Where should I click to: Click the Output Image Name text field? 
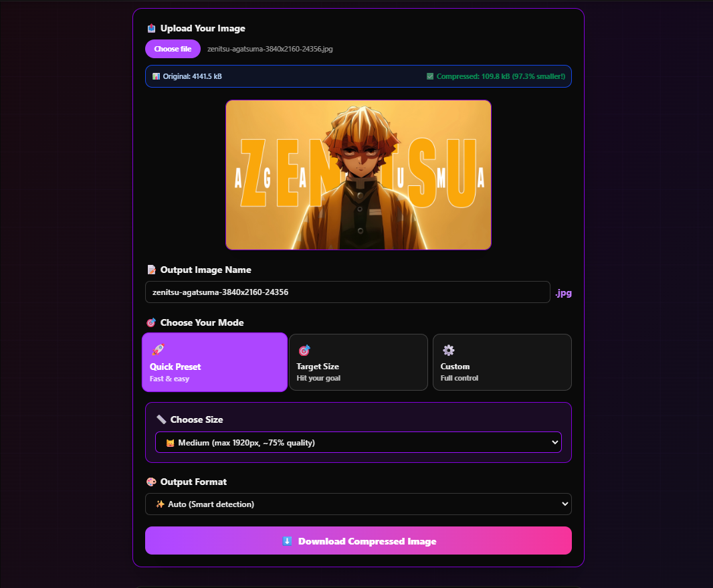click(x=347, y=292)
